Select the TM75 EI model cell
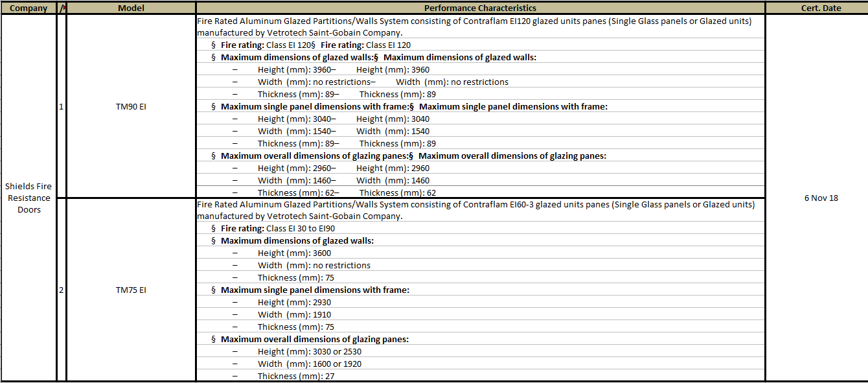The height and width of the screenshot is (383, 868). click(x=131, y=290)
